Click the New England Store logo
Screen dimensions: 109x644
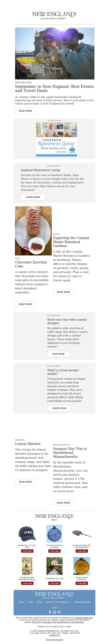click(x=54, y=517)
